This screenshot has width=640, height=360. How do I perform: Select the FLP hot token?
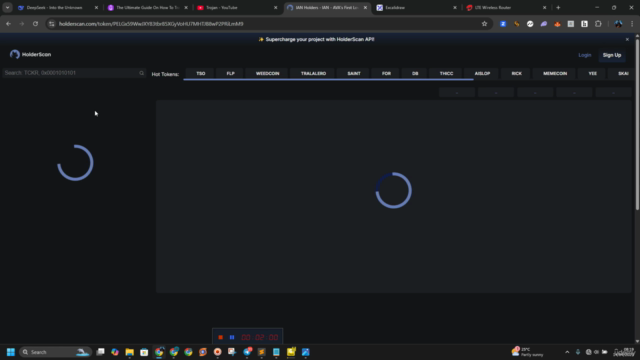click(231, 73)
